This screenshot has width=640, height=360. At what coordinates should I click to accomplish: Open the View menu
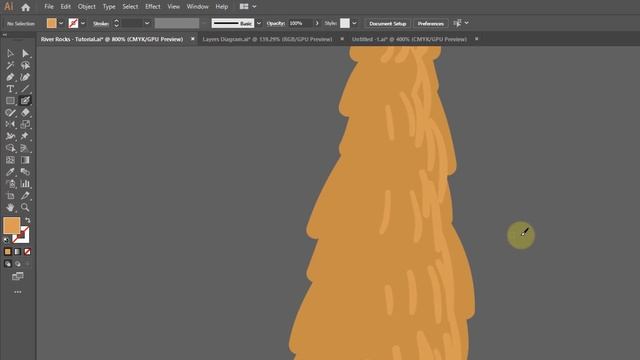173,7
